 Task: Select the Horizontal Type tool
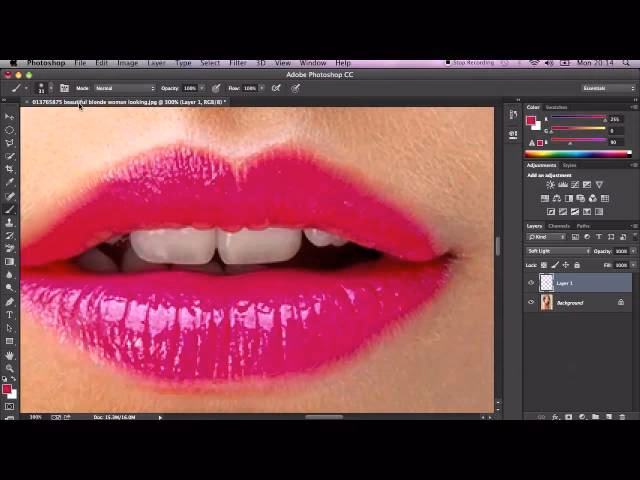(9, 315)
